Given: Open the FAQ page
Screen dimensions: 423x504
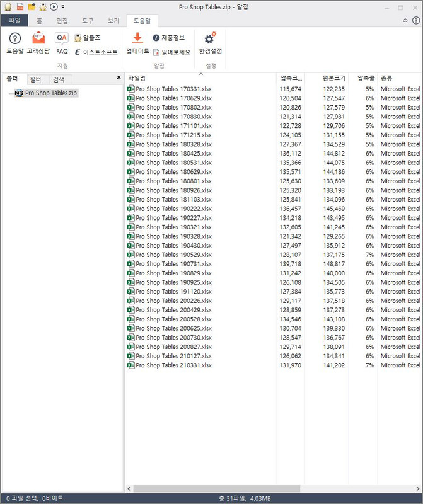Looking at the screenshot, I should point(62,43).
